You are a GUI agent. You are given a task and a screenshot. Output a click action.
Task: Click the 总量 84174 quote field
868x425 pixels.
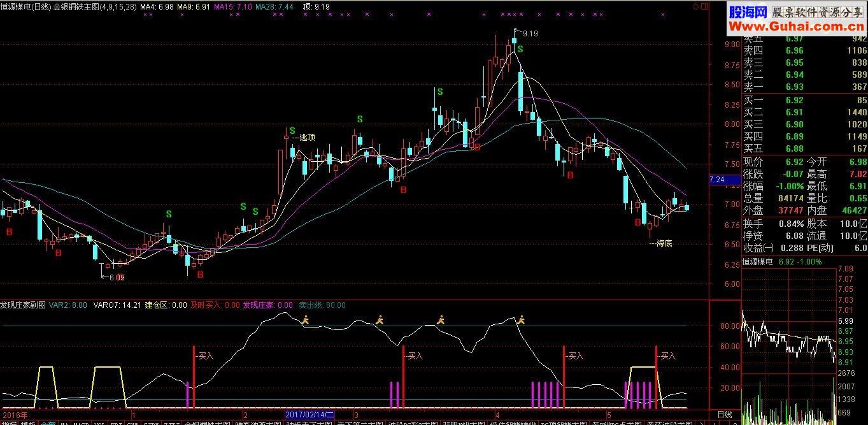(774, 198)
